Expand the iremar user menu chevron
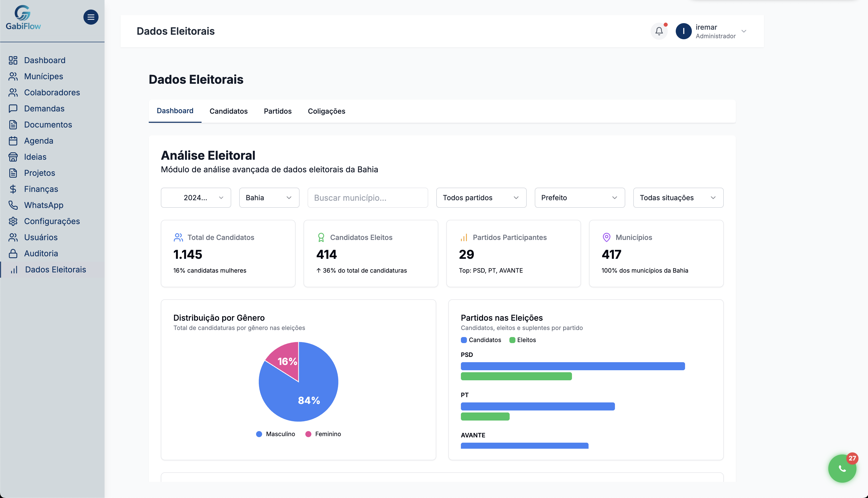 point(744,31)
